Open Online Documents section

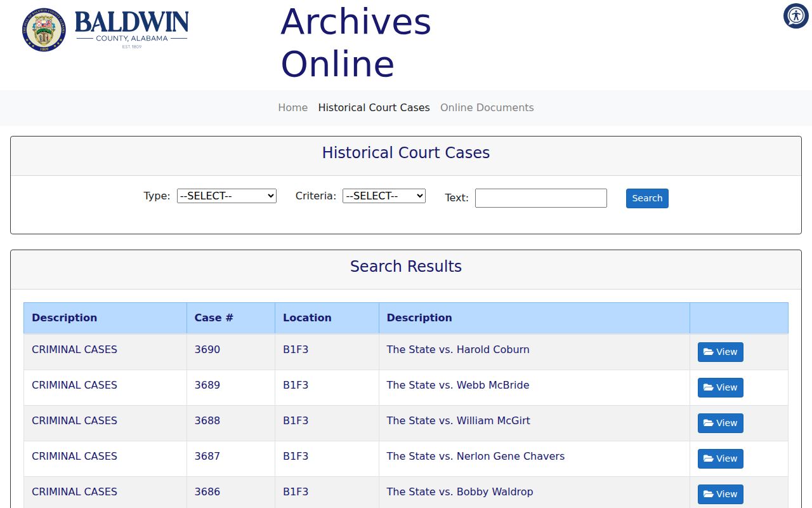[487, 108]
